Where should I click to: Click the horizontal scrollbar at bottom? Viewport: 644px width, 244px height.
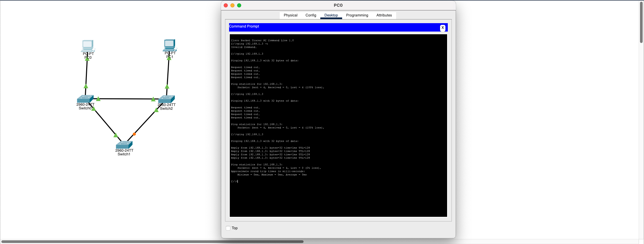152,241
